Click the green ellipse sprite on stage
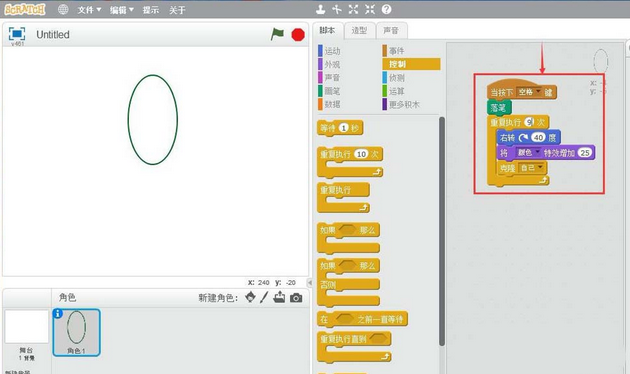Screen dimensions: 630x374 (153, 119)
